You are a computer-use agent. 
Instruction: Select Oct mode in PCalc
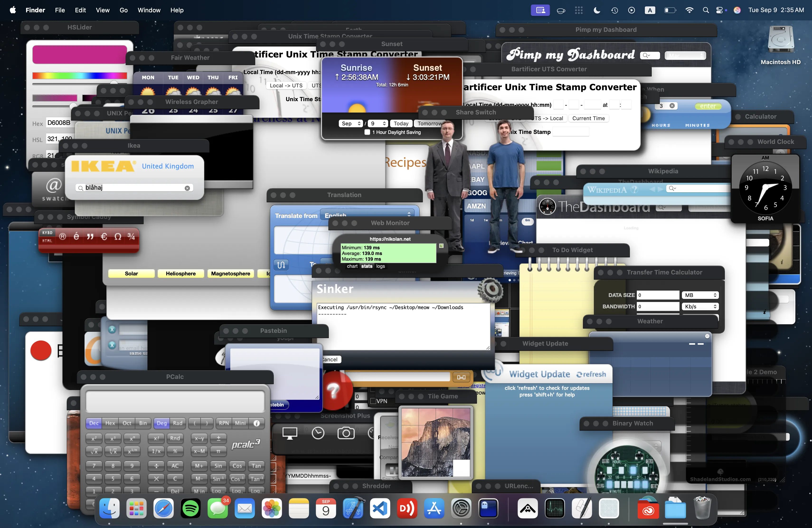127,423
